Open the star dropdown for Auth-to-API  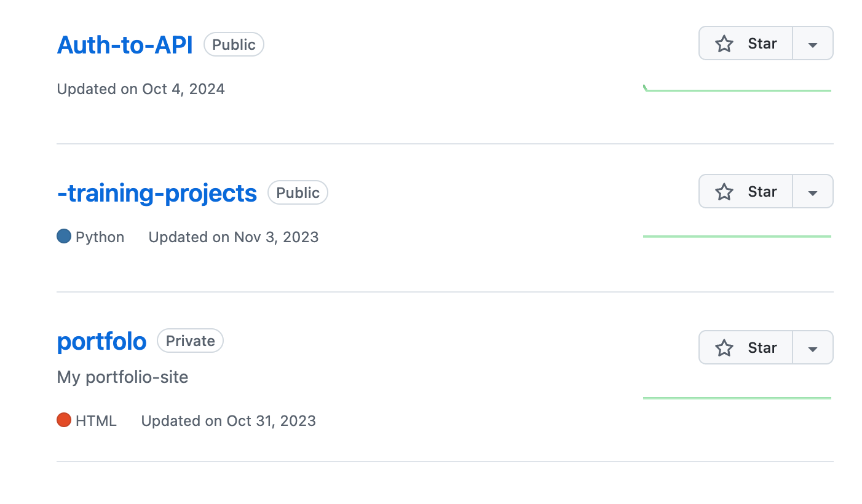[x=812, y=43]
